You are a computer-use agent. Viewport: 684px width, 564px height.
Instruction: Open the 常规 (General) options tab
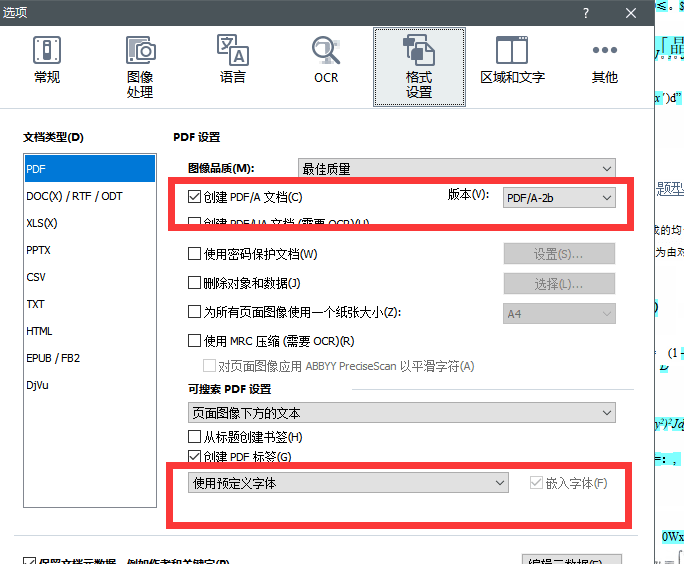47,60
